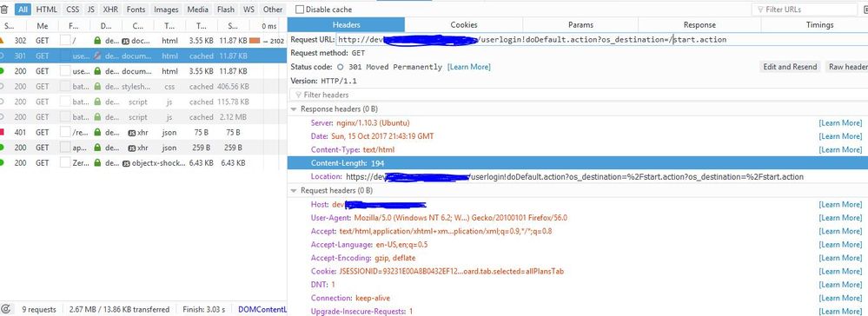This screenshot has height=316, width=868.
Task: Sort by the Me (method) column header
Action: click(42, 26)
